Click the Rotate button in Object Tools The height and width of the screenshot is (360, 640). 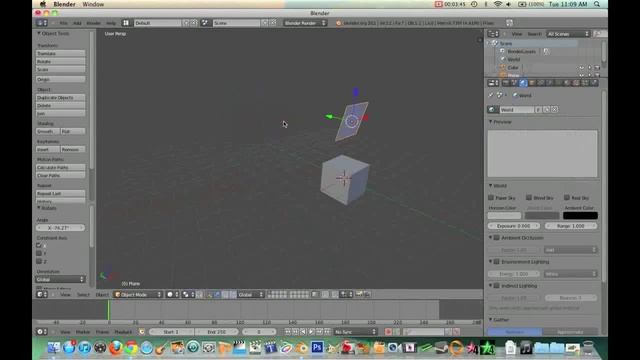[x=60, y=61]
